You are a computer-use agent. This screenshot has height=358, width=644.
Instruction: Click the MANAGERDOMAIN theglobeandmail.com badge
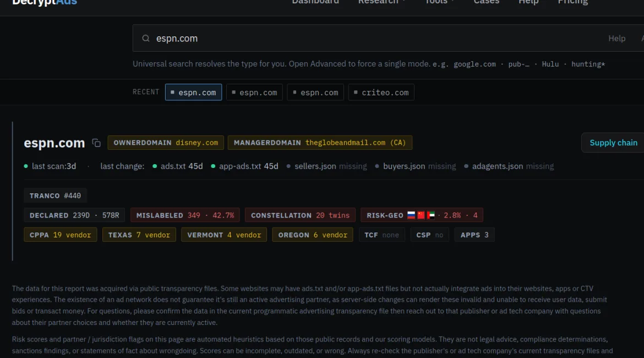tap(320, 143)
